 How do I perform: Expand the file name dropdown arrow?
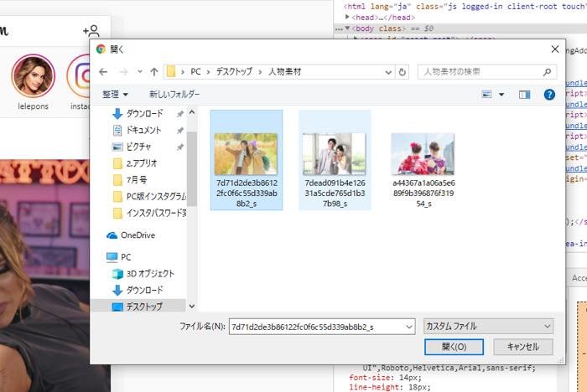[x=409, y=327]
